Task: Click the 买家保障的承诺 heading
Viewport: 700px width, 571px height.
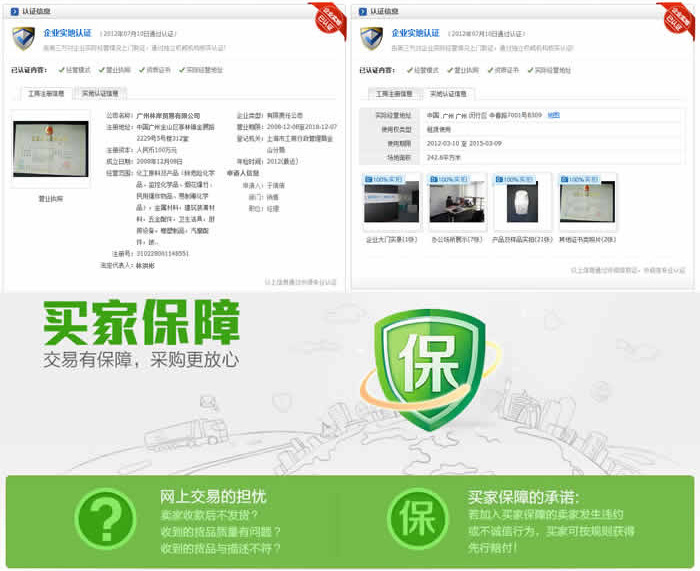Action: [523, 497]
